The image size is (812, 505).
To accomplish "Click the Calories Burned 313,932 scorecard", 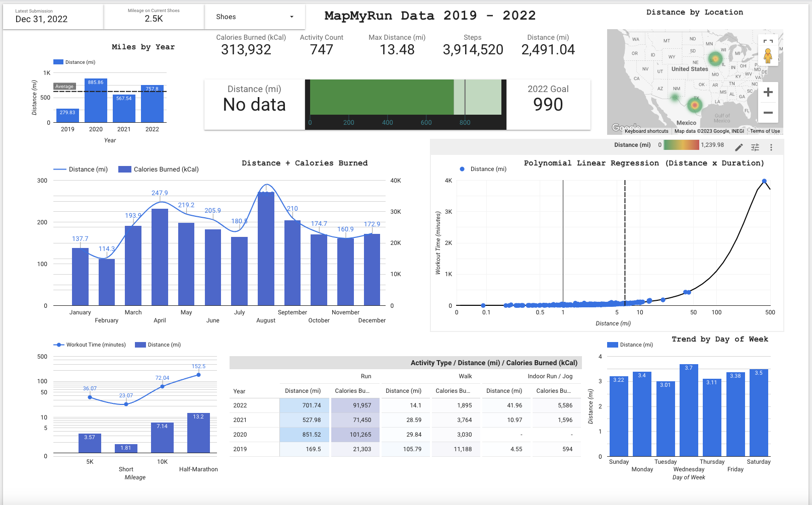I will 246,46.
